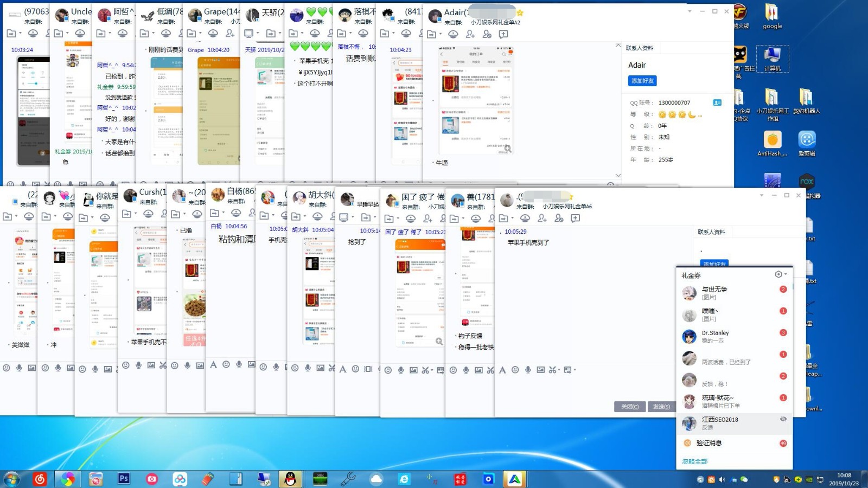Image resolution: width=868 pixels, height=488 pixels.
Task: Click the 忽略全部 link in the message popup
Action: point(694,461)
